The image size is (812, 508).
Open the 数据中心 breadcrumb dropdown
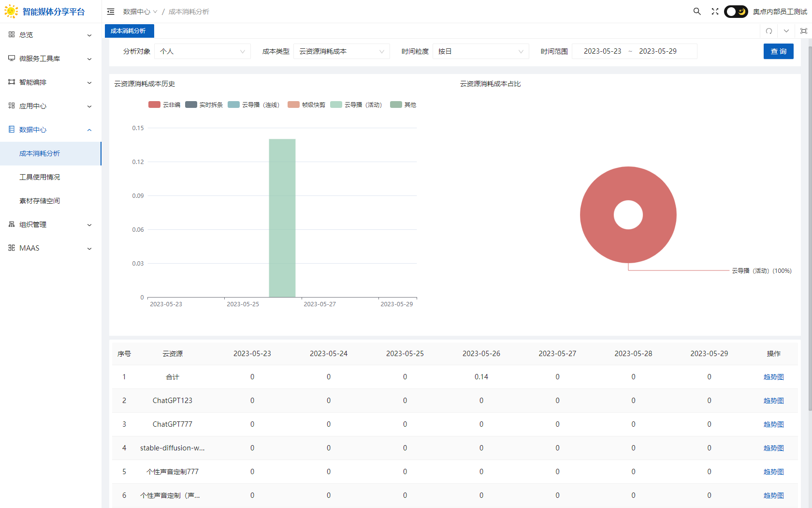(x=140, y=12)
